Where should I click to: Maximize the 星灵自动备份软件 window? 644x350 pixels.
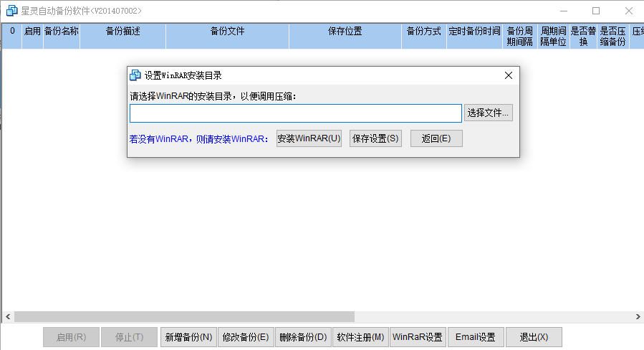coord(596,11)
